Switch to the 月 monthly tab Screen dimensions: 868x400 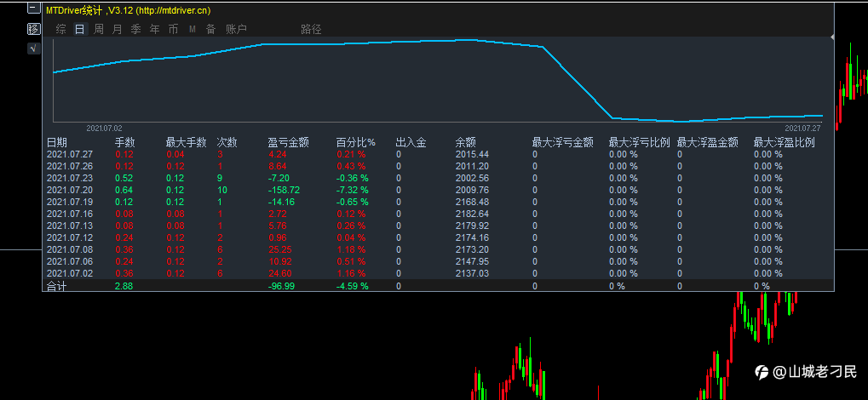click(x=118, y=29)
